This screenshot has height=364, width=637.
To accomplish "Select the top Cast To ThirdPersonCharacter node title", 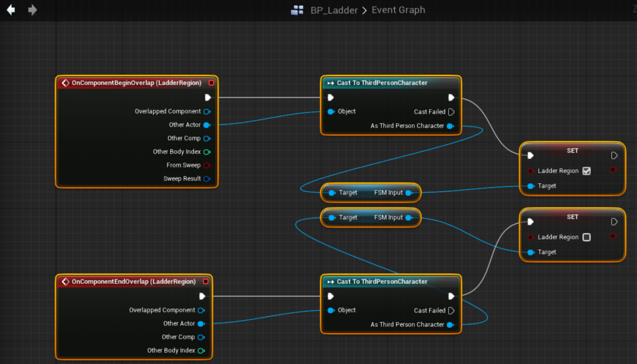I will click(382, 83).
